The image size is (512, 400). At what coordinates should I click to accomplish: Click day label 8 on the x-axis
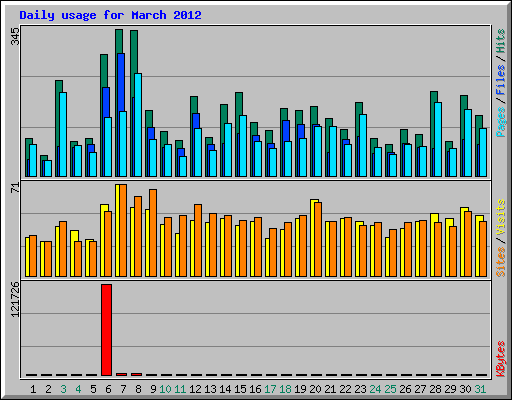pyautogui.click(x=138, y=389)
